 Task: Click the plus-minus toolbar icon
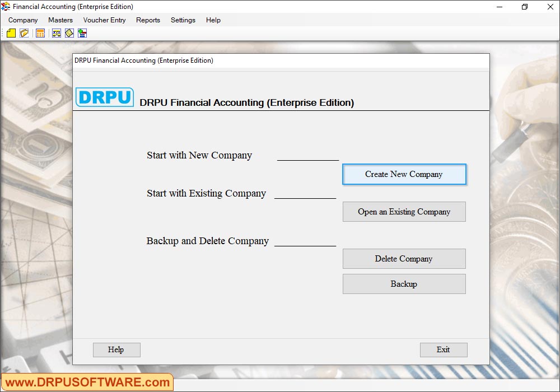coord(82,34)
